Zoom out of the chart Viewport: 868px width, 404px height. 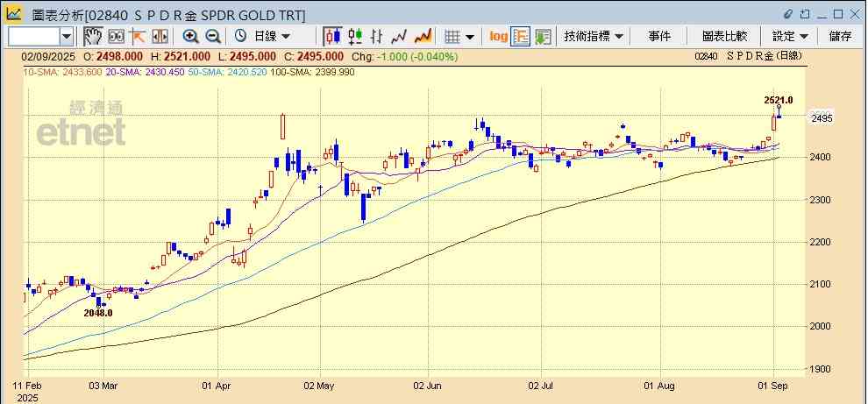pos(212,37)
